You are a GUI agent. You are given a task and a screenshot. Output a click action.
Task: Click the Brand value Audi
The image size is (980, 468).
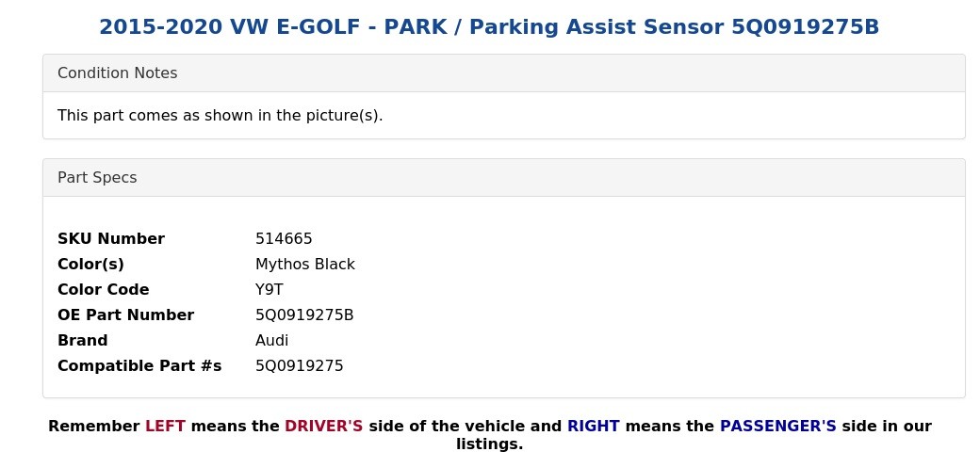(272, 341)
